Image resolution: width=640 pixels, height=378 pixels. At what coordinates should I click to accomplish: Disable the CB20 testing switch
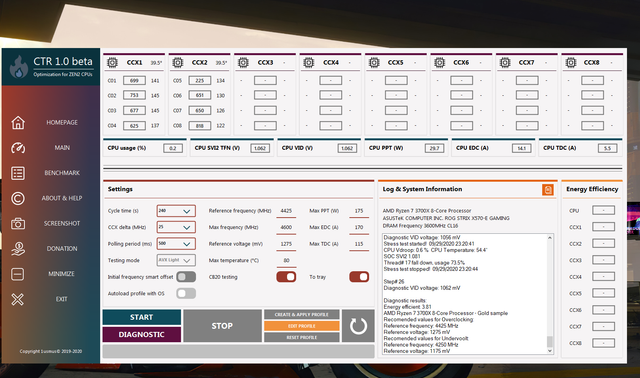tap(286, 277)
